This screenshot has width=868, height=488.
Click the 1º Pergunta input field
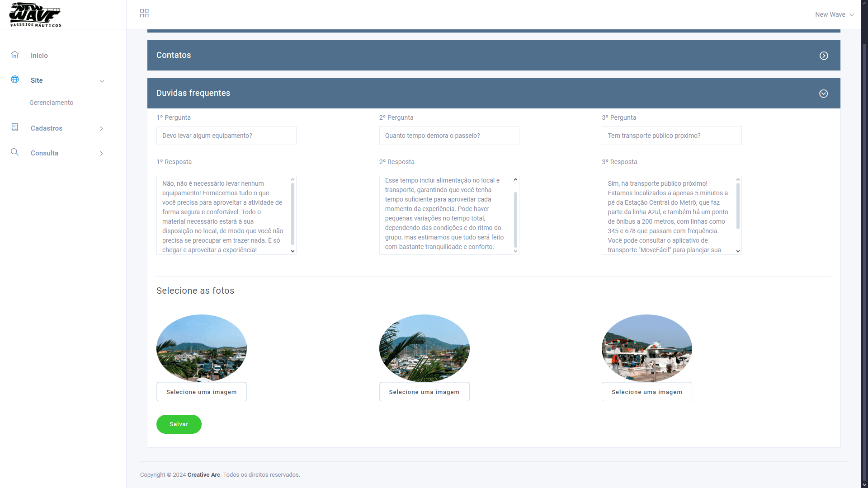(x=226, y=136)
